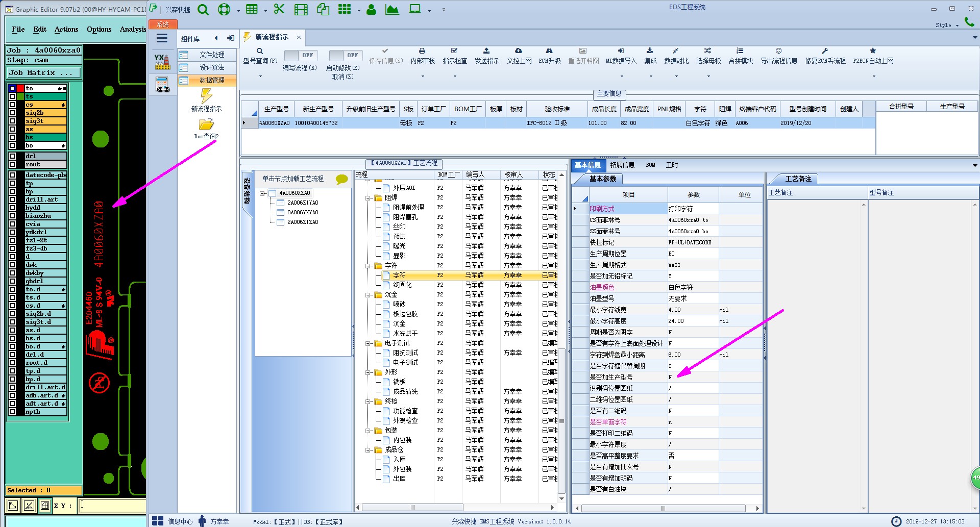Click 指示检查 checkmark tool
The width and height of the screenshot is (980, 527).
pos(454,56)
